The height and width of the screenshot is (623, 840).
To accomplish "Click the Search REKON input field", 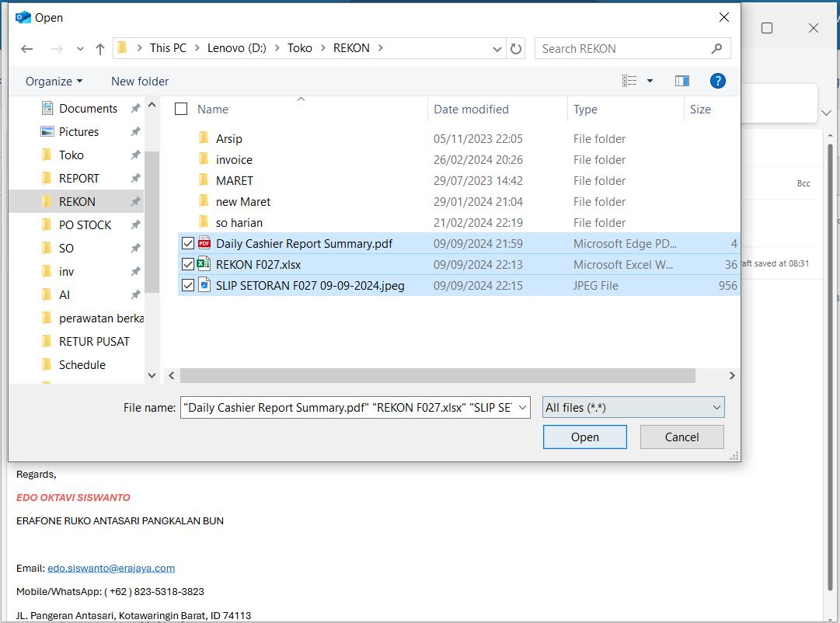I will (x=622, y=48).
